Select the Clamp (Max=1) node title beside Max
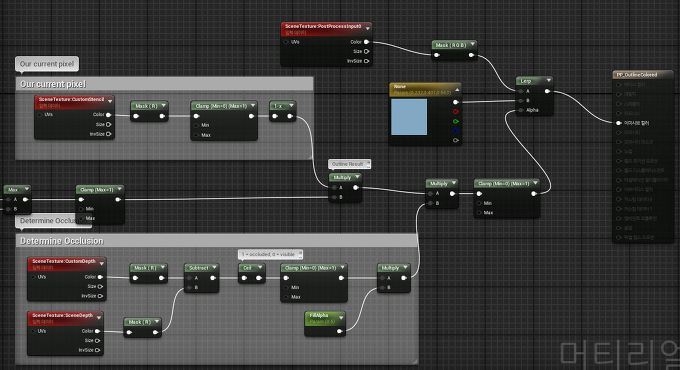The width and height of the screenshot is (680, 370). click(96, 190)
